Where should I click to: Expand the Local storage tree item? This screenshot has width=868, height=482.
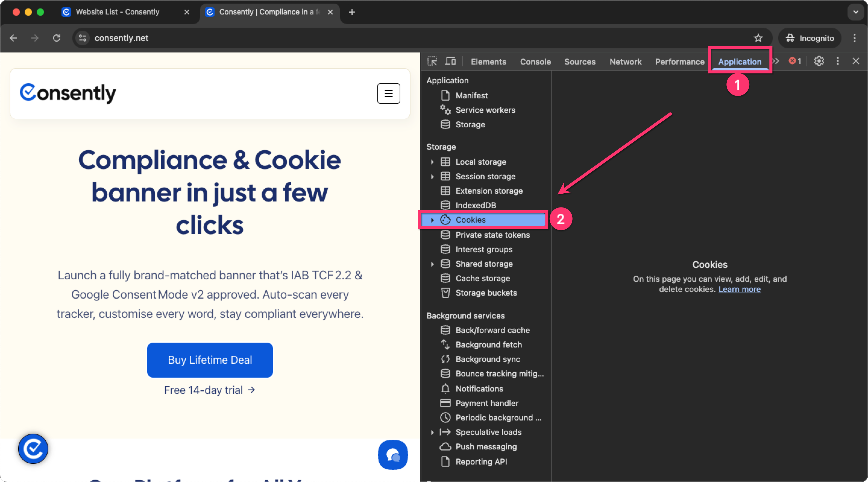point(432,162)
